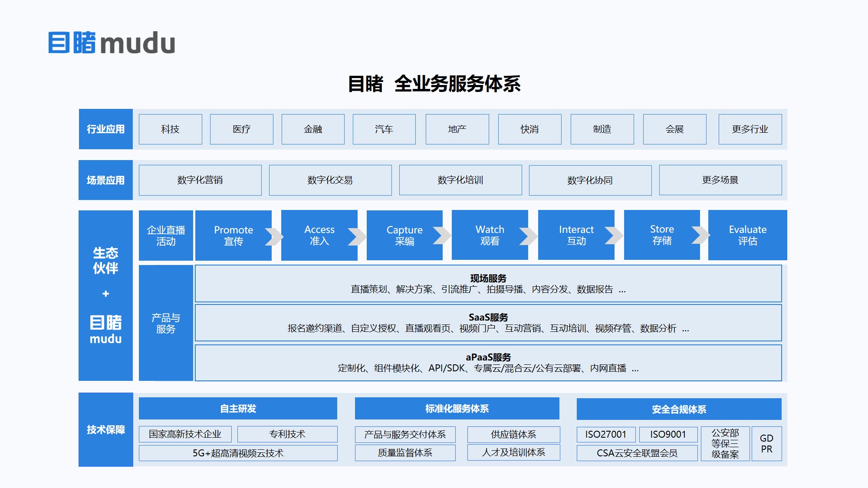Click the 现场服务 heading
The image size is (868, 488).
[488, 278]
